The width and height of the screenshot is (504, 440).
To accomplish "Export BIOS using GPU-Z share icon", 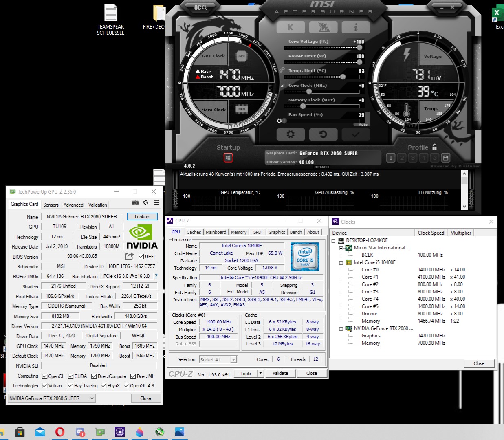I will point(129,256).
